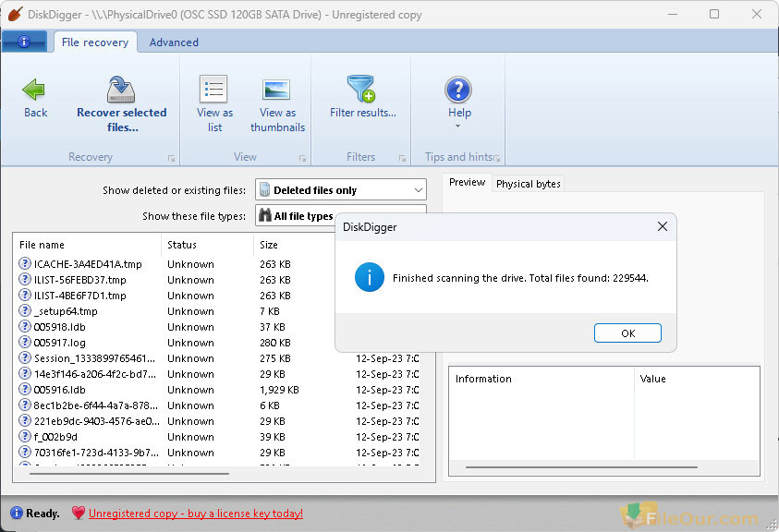Expand the Help dropdown arrow
Screen dimensions: 779x532
point(458,127)
